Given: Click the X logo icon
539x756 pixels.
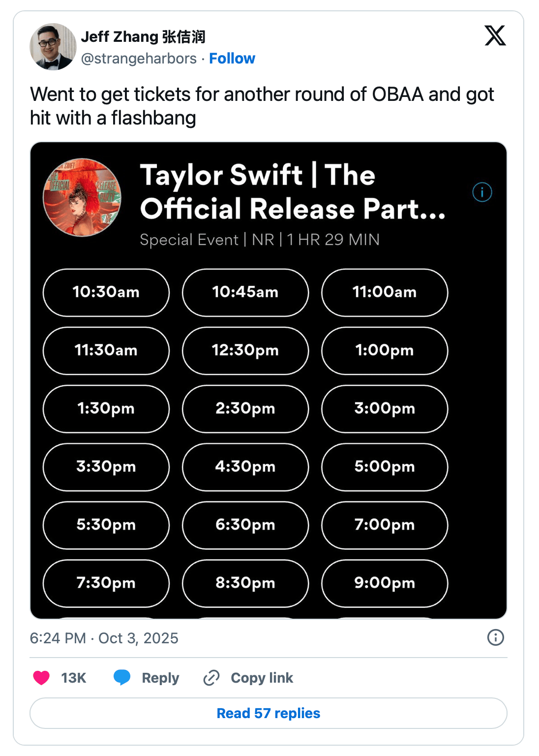Looking at the screenshot, I should pos(495,35).
